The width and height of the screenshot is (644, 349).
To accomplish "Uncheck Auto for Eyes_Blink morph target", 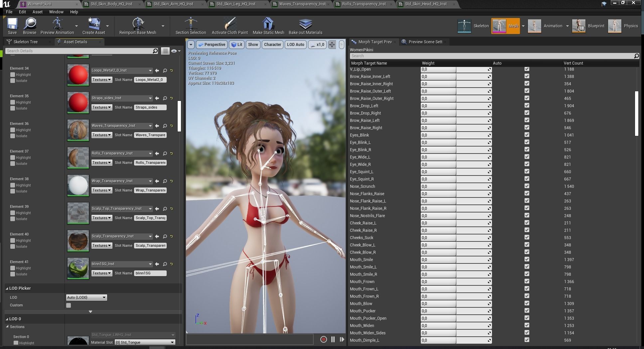I will (x=527, y=135).
